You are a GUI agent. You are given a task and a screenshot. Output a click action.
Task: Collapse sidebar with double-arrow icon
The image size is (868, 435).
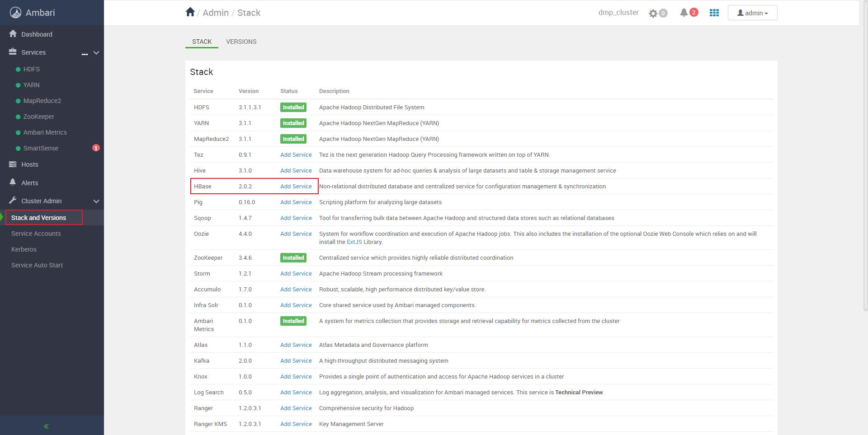point(46,426)
